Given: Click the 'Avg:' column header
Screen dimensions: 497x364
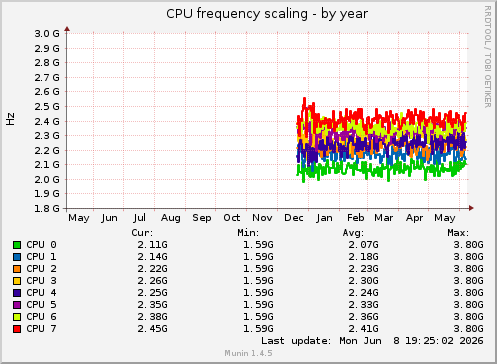Looking at the screenshot, I should click(x=353, y=233).
